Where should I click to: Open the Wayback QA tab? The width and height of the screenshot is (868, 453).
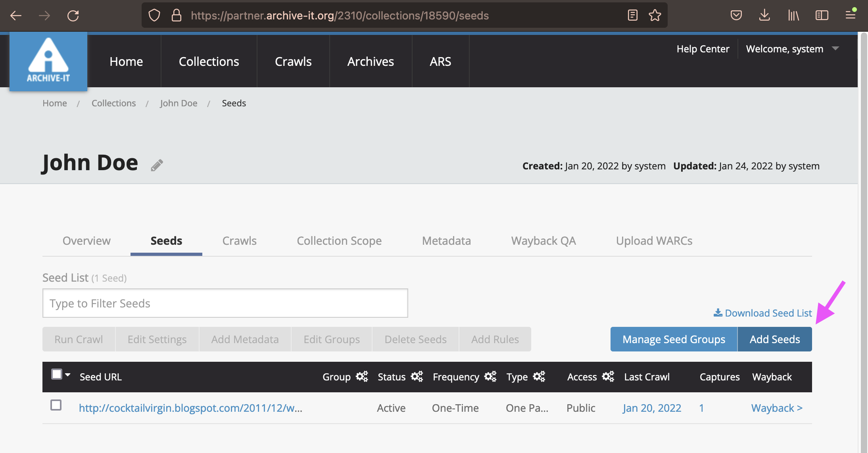pos(543,241)
